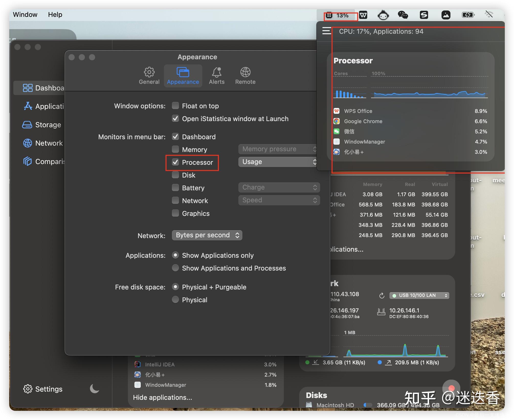Click Hide applications link
Viewport: 514px width, 420px height.
coord(163,397)
